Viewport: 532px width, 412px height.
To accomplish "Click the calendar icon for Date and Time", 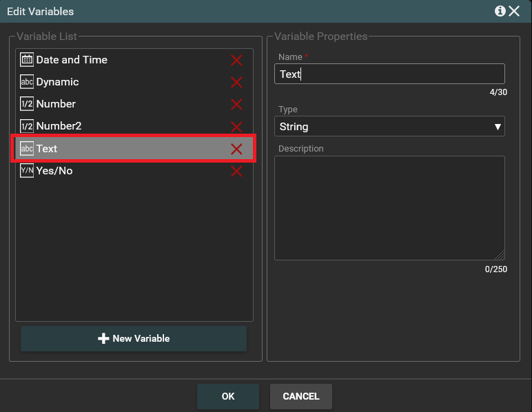I will pos(27,60).
